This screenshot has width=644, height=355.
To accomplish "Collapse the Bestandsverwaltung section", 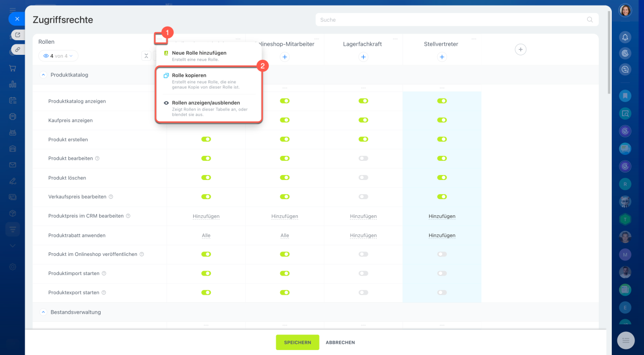I will coord(43,312).
